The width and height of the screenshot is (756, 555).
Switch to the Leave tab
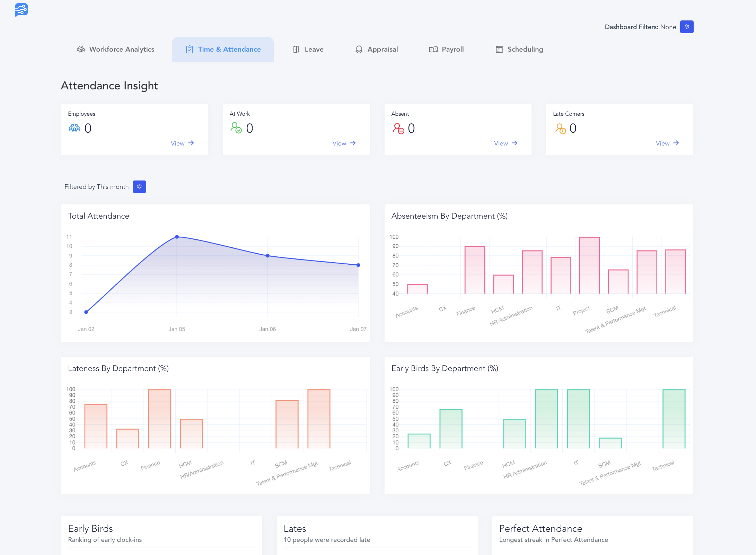pyautogui.click(x=308, y=49)
